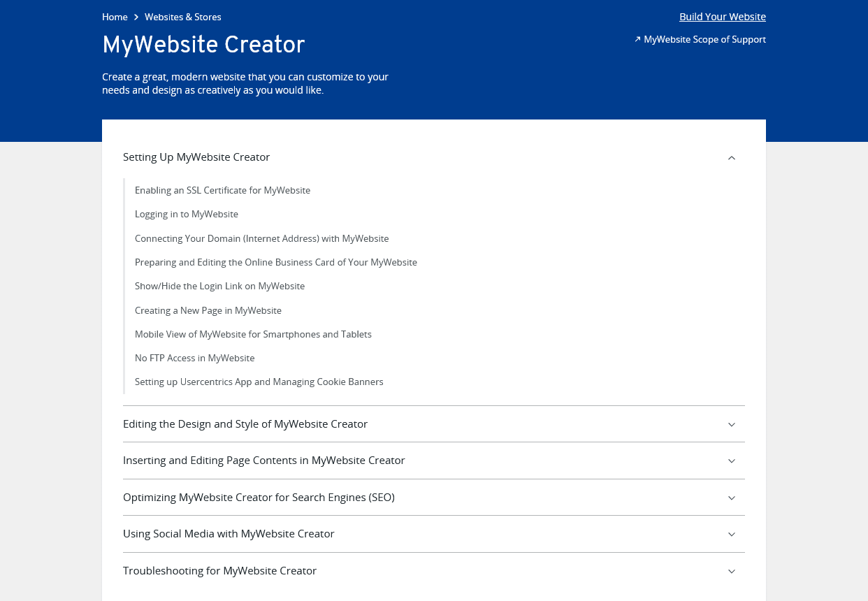Screen dimensions: 868x601
Task: Click the Editing the Design and Style heading
Action: pyautogui.click(x=245, y=424)
